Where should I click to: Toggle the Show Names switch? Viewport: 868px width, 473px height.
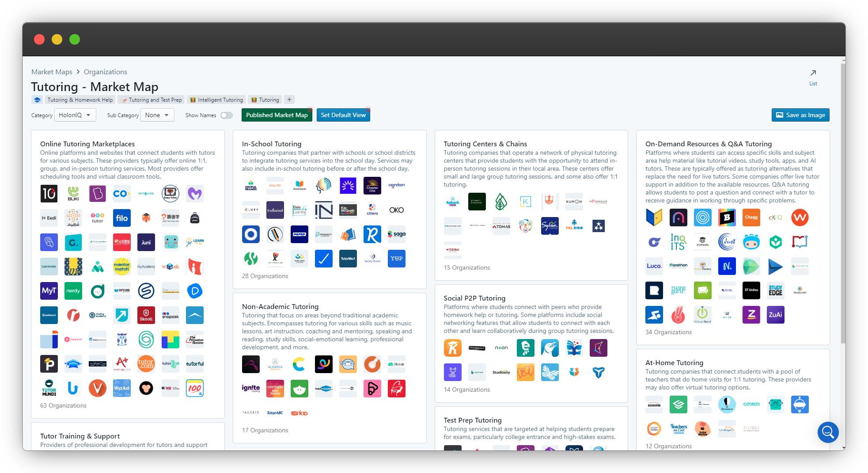click(x=227, y=115)
